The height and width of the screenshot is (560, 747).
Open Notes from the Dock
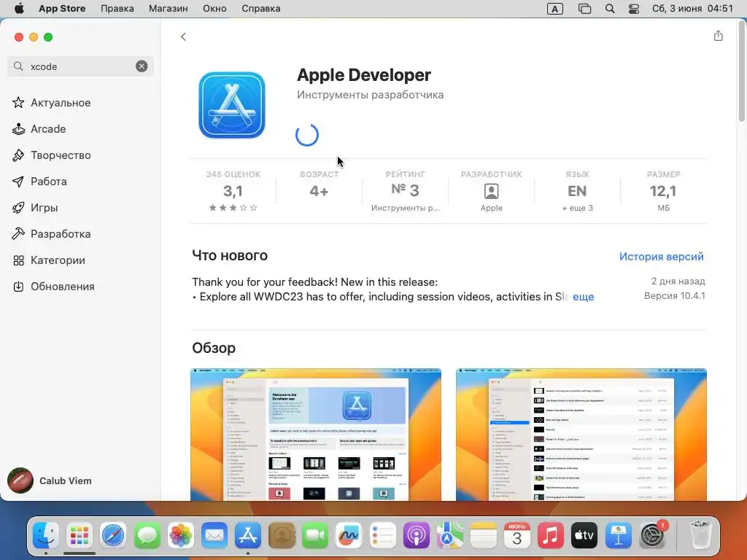click(x=484, y=536)
